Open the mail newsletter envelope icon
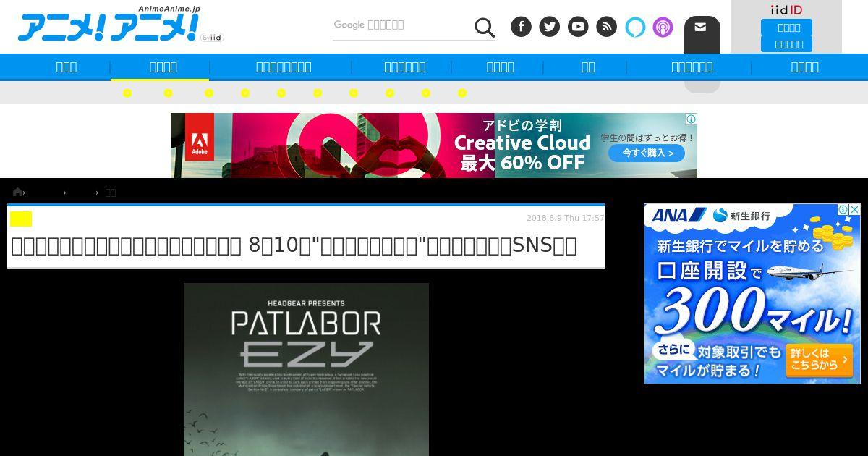This screenshot has height=456, width=868. pyautogui.click(x=700, y=27)
